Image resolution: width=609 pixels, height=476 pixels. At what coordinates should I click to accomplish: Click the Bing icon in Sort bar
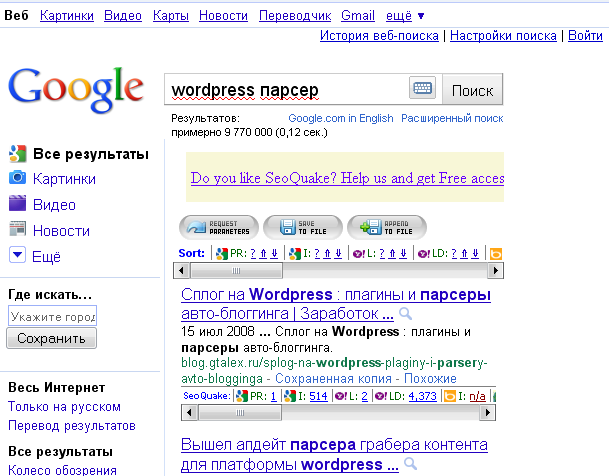[496, 254]
